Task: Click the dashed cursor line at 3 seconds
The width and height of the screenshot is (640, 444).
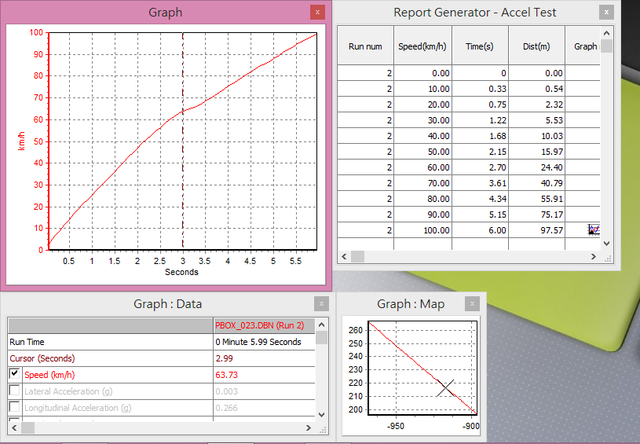Action: coord(182,140)
